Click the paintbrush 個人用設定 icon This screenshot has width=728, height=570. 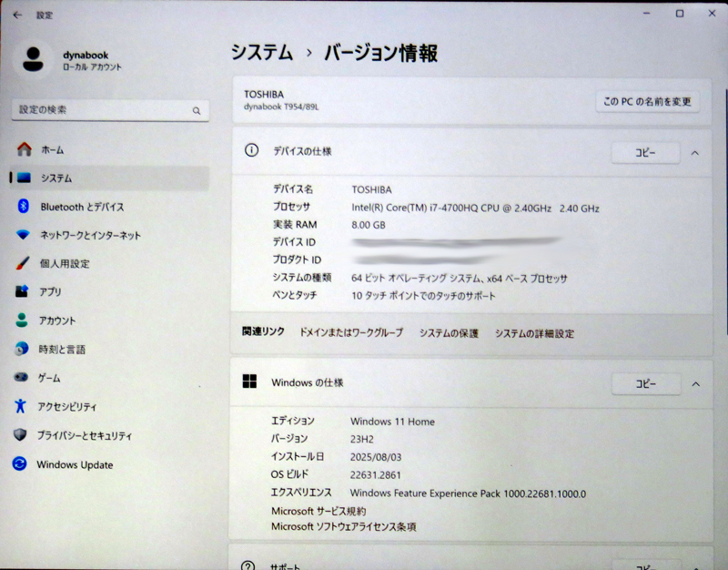(22, 263)
